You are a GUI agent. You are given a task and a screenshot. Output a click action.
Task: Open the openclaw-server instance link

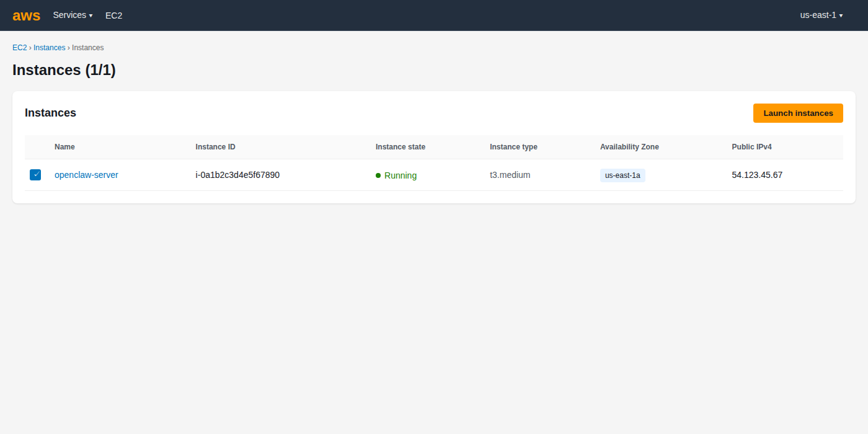click(x=86, y=175)
